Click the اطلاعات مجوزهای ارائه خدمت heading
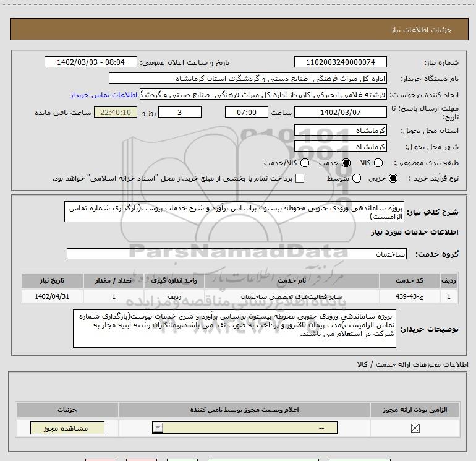The image size is (476, 461). [x=412, y=364]
